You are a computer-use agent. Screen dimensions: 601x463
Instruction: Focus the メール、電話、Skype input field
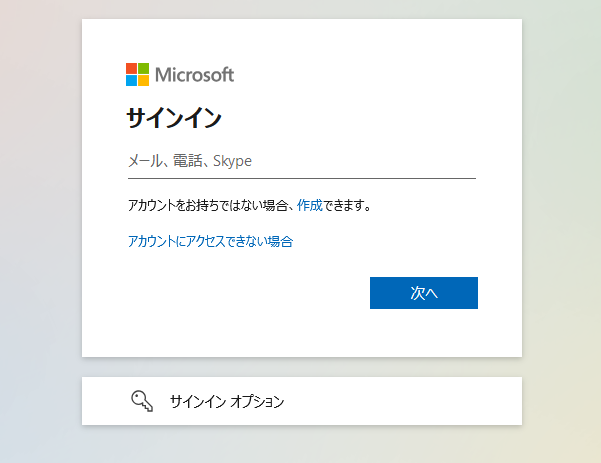(302, 161)
